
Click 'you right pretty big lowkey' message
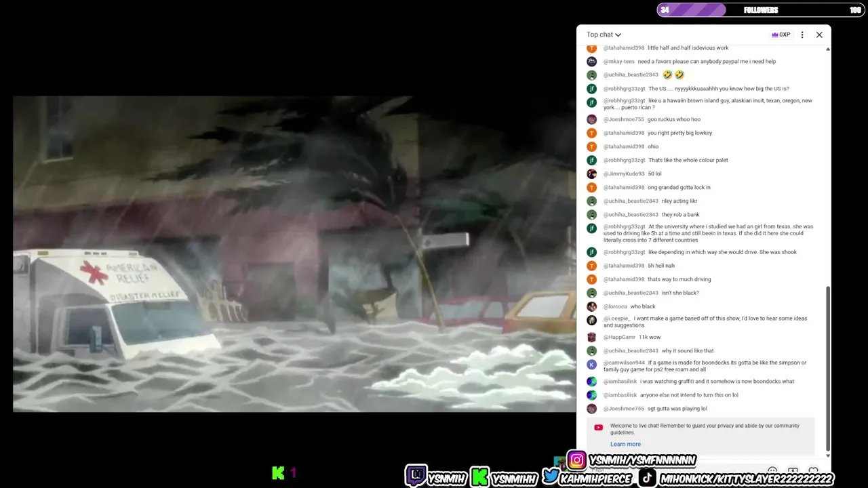(x=679, y=133)
